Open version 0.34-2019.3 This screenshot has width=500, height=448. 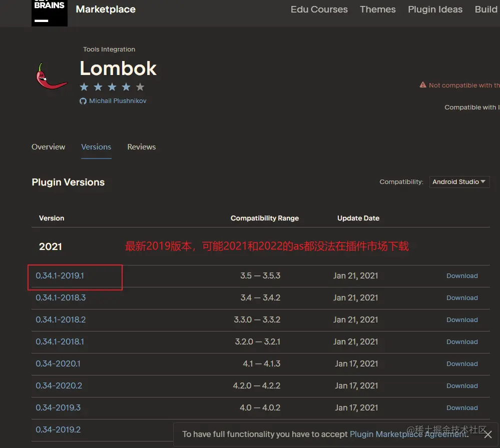point(58,407)
